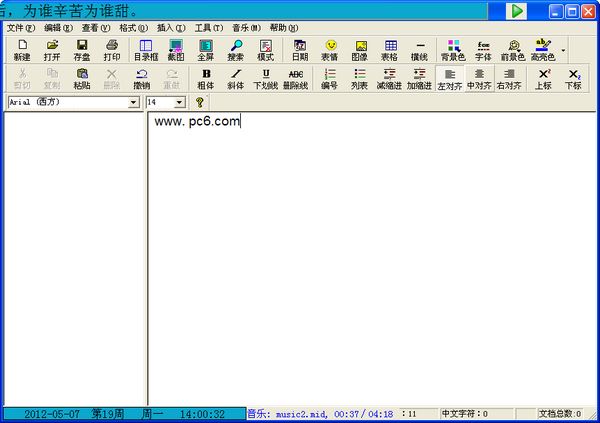Insert a horizontal line with 横线
This screenshot has height=423, width=600.
click(x=419, y=50)
